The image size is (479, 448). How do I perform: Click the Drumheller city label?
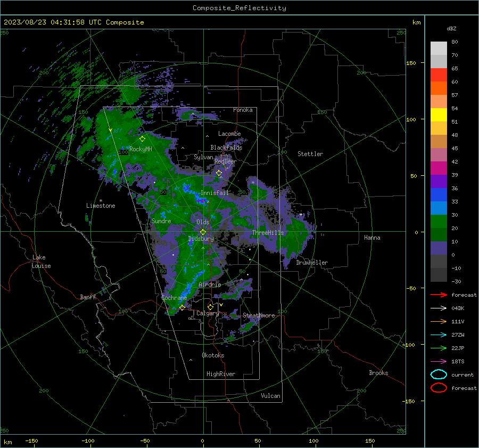312,263
